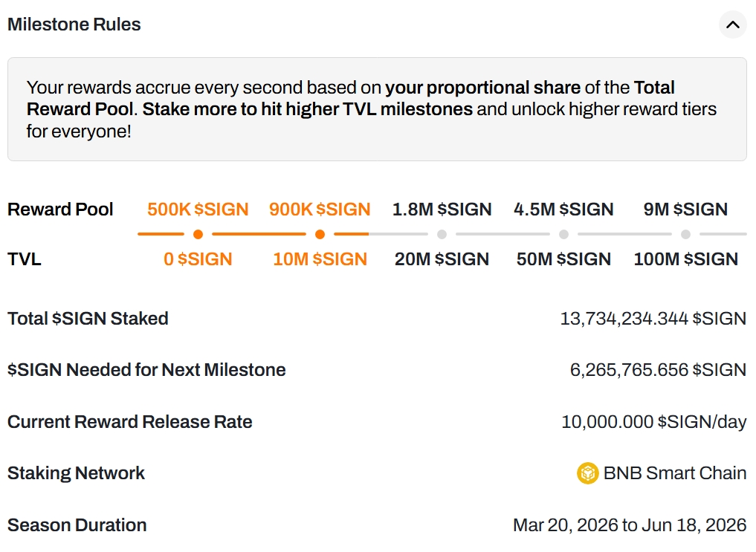Screen dimensions: 756x552
Task: Collapse the Milestone Rules section chevron
Action: coord(732,25)
